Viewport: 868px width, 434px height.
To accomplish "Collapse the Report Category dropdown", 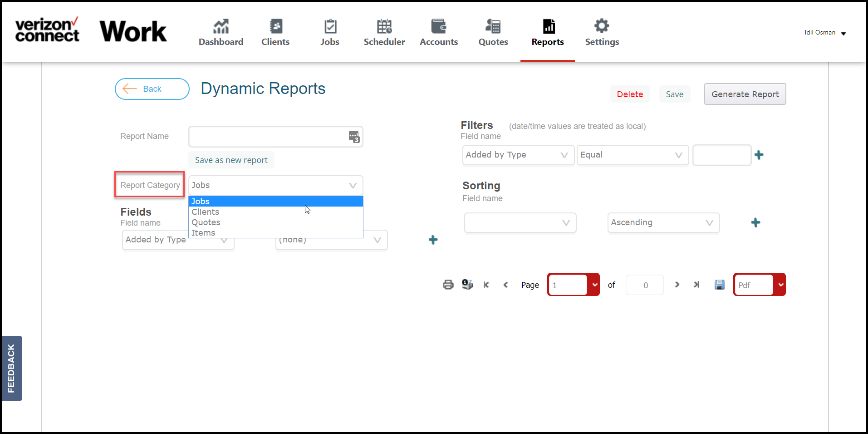I will (276, 185).
